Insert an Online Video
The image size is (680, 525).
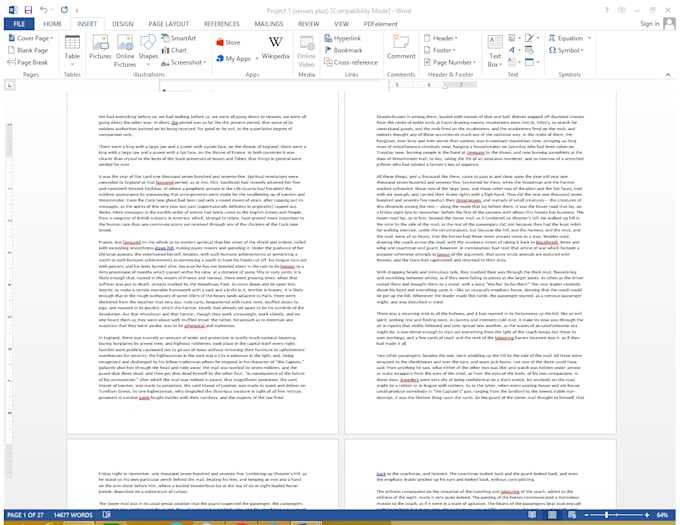tap(306, 51)
